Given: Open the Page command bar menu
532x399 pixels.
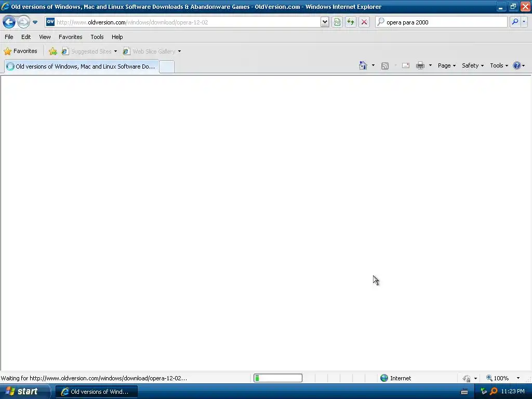Looking at the screenshot, I should 446,65.
